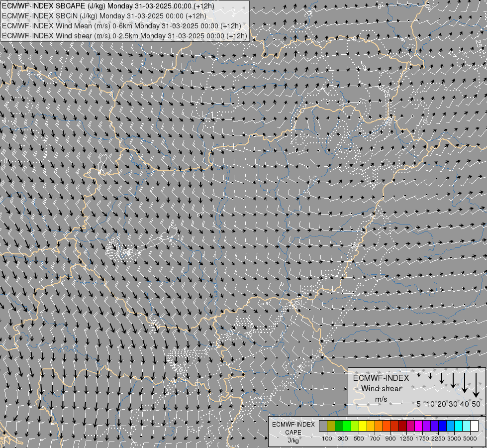Click the '5' wind shear scale number
The image size is (487, 448).
[x=419, y=404]
